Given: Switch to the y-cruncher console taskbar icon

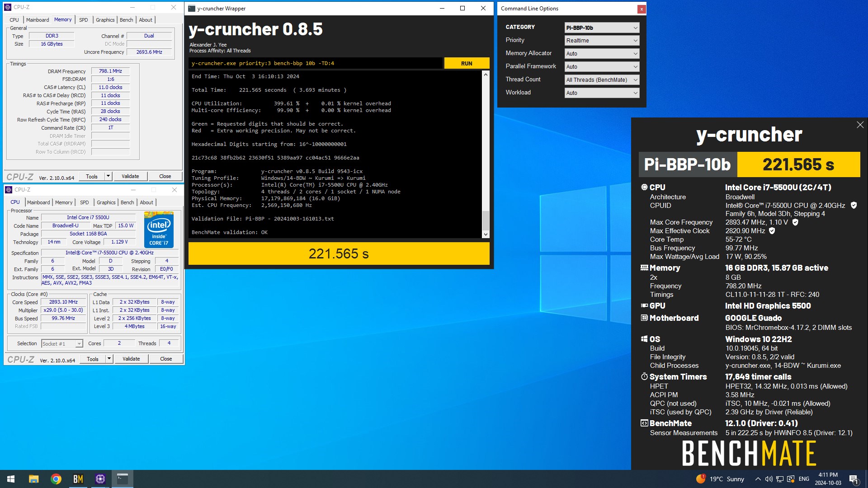Looking at the screenshot, I should click(123, 479).
